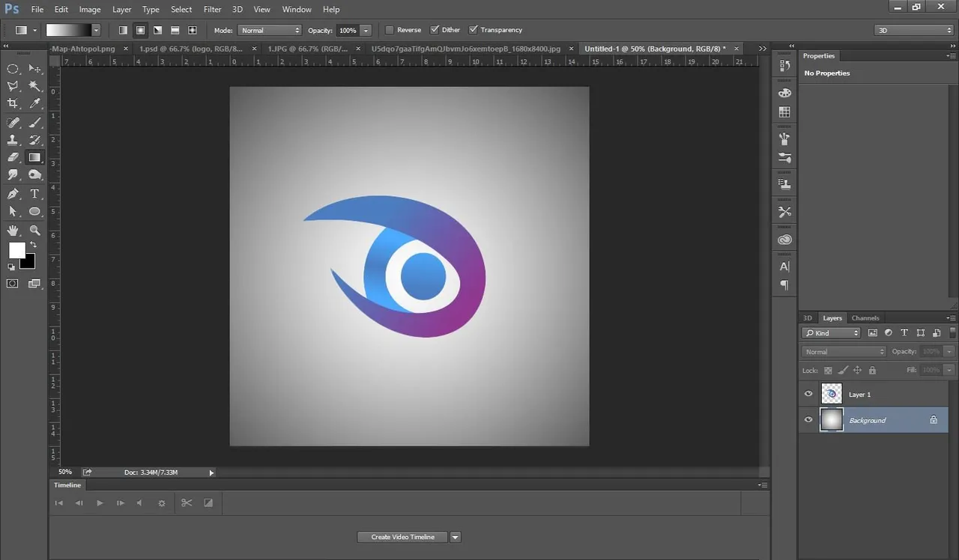This screenshot has width=959, height=560.
Task: Select the Eraser tool
Action: (x=13, y=157)
